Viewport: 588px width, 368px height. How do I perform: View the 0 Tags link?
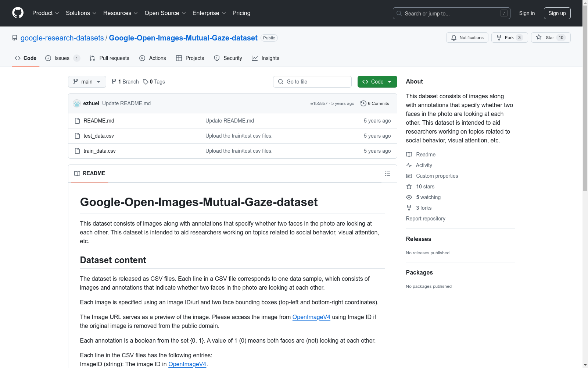click(x=154, y=82)
